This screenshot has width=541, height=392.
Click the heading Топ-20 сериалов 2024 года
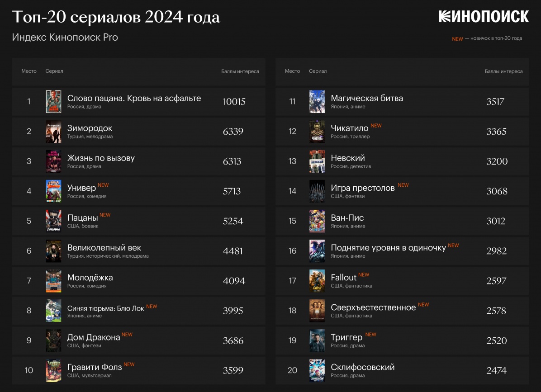pos(116,17)
